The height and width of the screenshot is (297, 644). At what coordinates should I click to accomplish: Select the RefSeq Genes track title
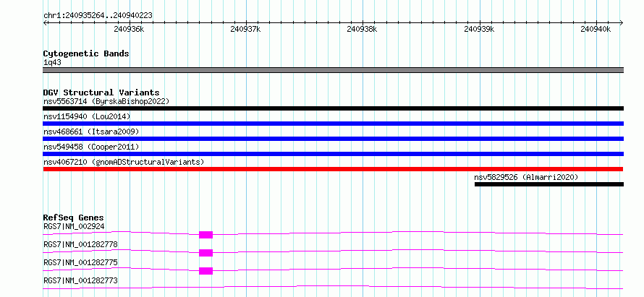[x=74, y=218]
